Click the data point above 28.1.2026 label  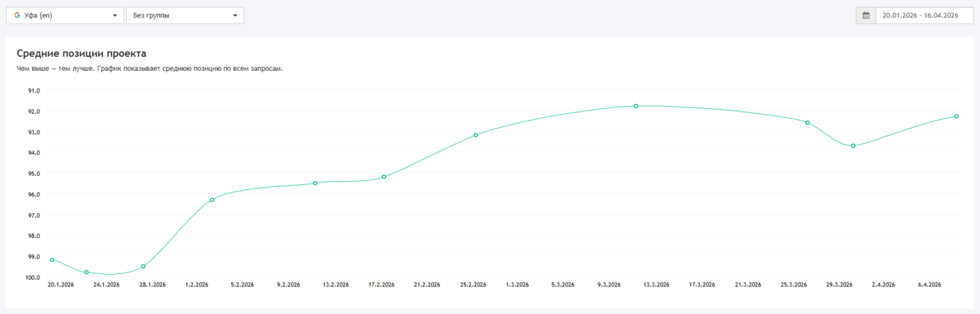coord(143,267)
